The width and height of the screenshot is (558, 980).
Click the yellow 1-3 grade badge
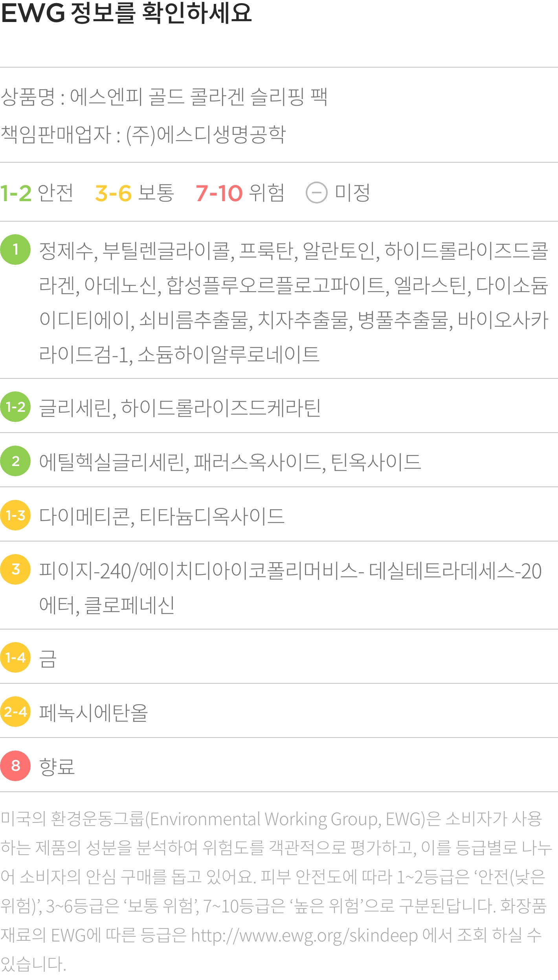click(x=15, y=515)
